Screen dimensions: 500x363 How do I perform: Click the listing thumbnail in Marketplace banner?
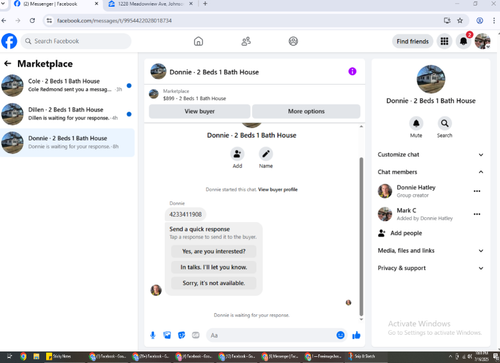[x=154, y=94]
